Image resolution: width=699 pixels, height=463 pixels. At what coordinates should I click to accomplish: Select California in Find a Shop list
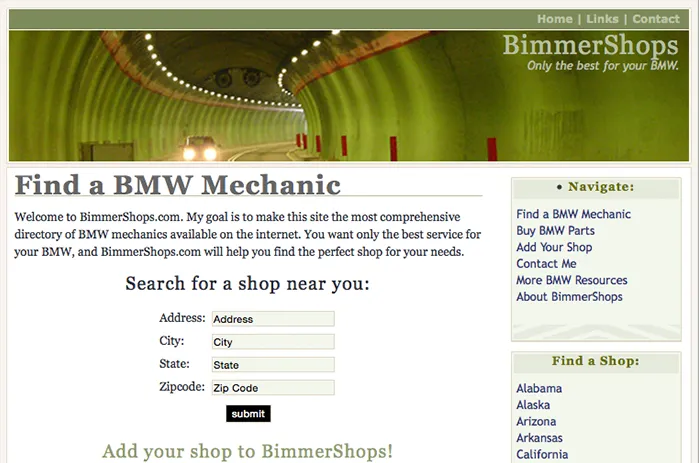point(542,455)
